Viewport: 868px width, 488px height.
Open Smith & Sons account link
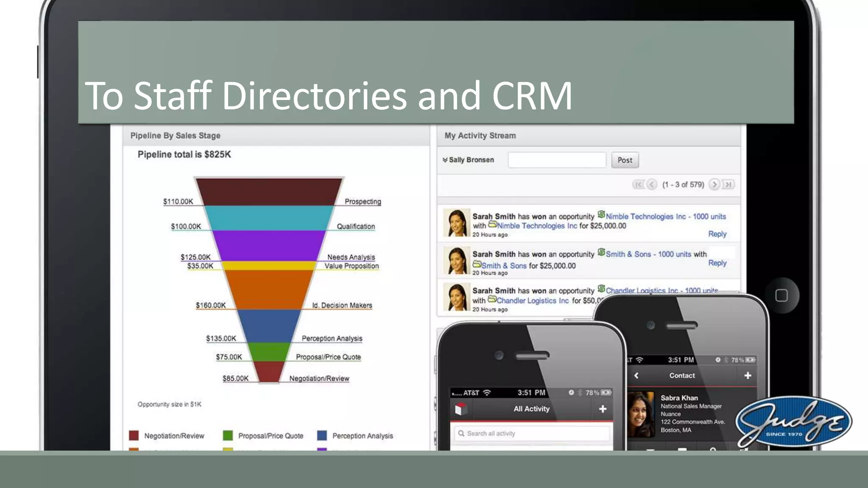504,266
